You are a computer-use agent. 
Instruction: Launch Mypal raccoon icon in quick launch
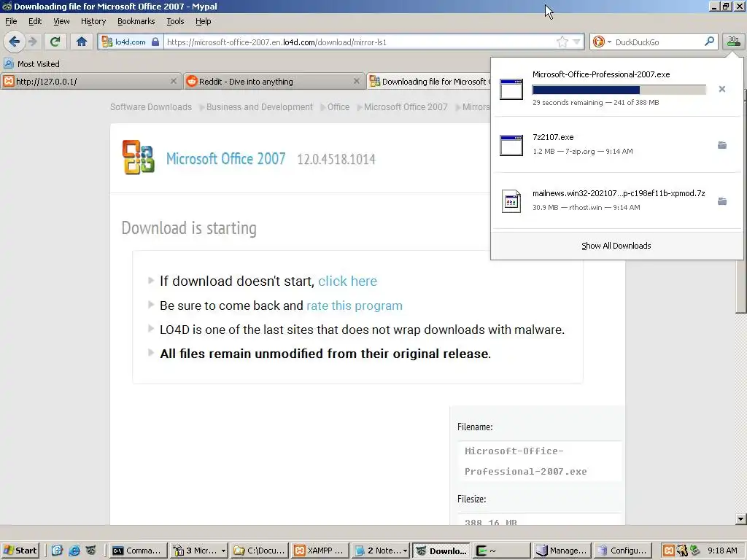coord(90,551)
